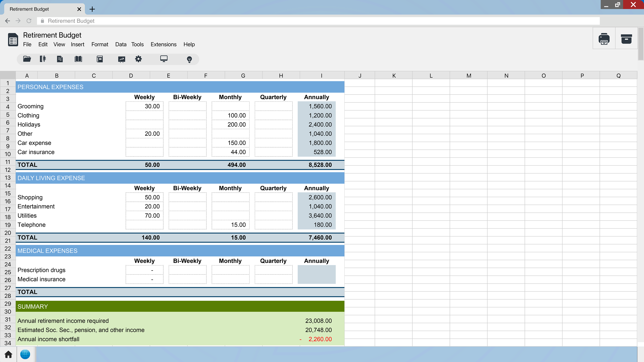The image size is (644, 362).
Task: Click the globe icon in taskbar
Action: pyautogui.click(x=25, y=354)
